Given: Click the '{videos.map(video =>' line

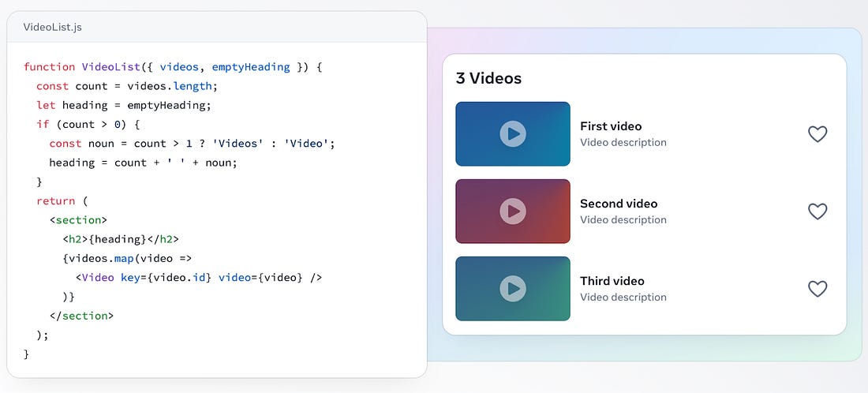Looking at the screenshot, I should (127, 259).
